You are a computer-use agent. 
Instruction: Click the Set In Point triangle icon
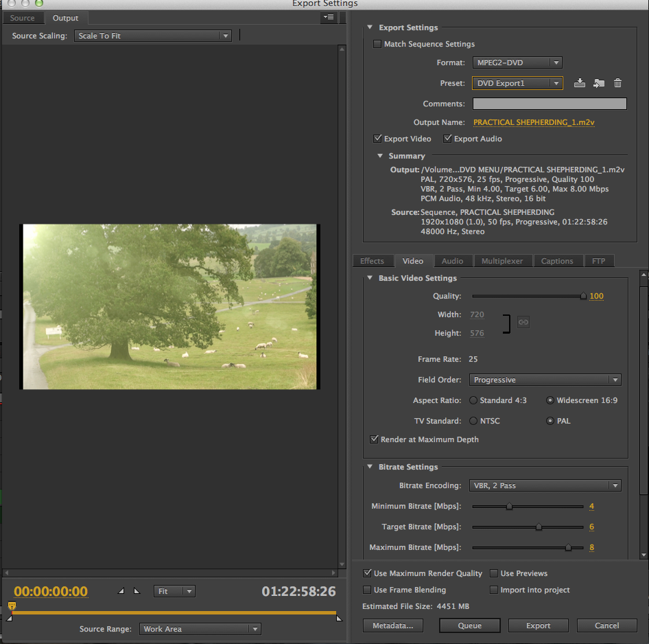pos(121,590)
